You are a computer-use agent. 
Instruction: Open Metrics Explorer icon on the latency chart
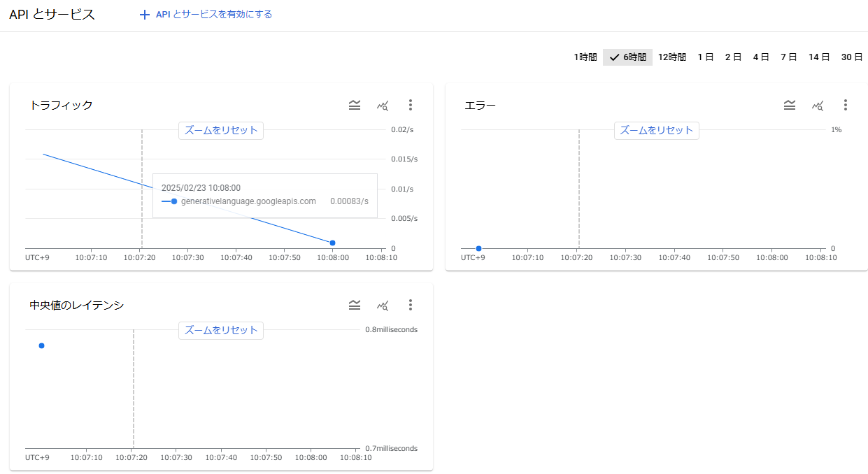pos(383,305)
